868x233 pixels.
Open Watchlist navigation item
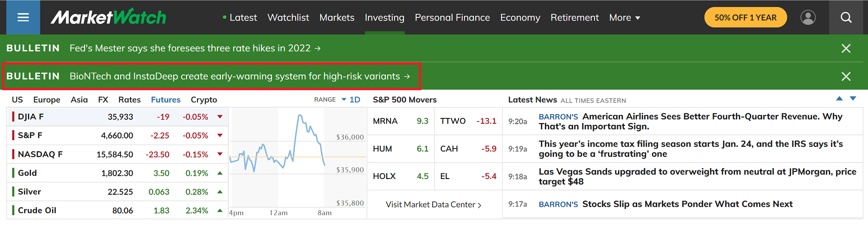coord(288,18)
